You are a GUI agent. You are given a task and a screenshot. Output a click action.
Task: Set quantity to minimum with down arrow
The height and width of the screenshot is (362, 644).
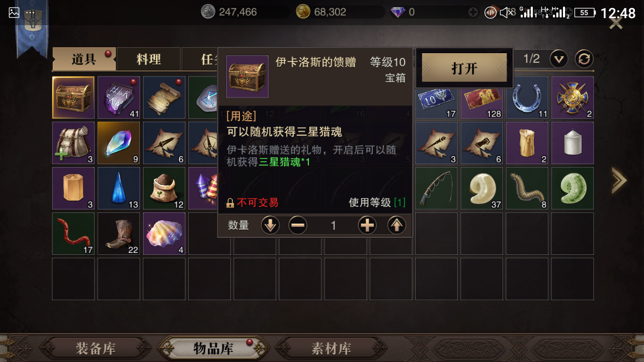tap(270, 226)
